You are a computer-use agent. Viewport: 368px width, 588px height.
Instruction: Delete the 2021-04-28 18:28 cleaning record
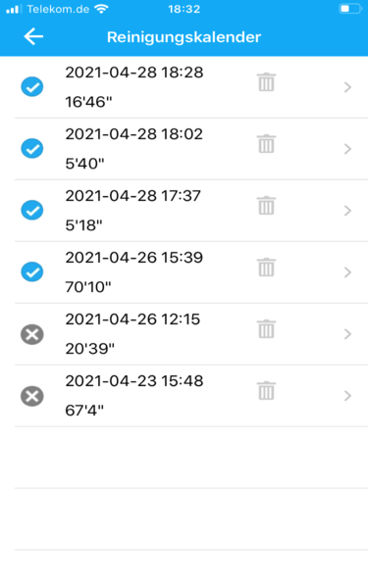point(266,82)
